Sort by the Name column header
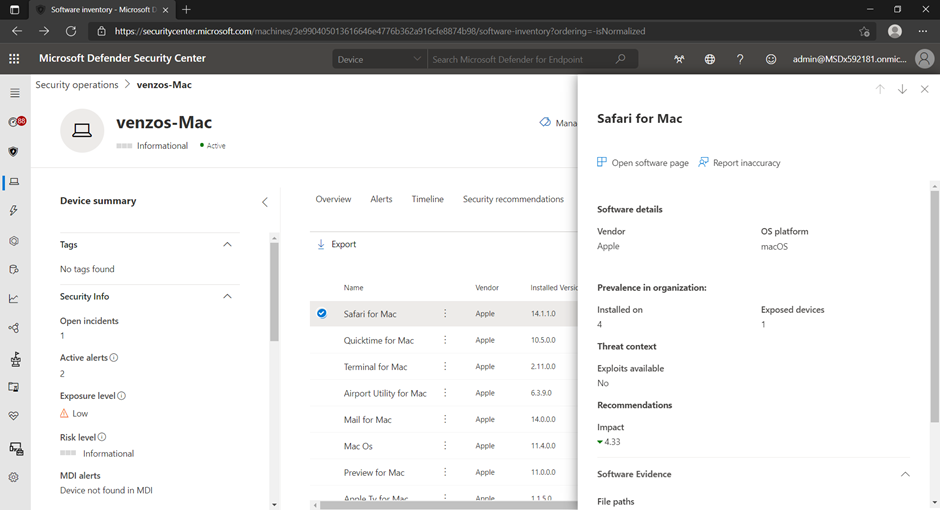 pyautogui.click(x=353, y=288)
